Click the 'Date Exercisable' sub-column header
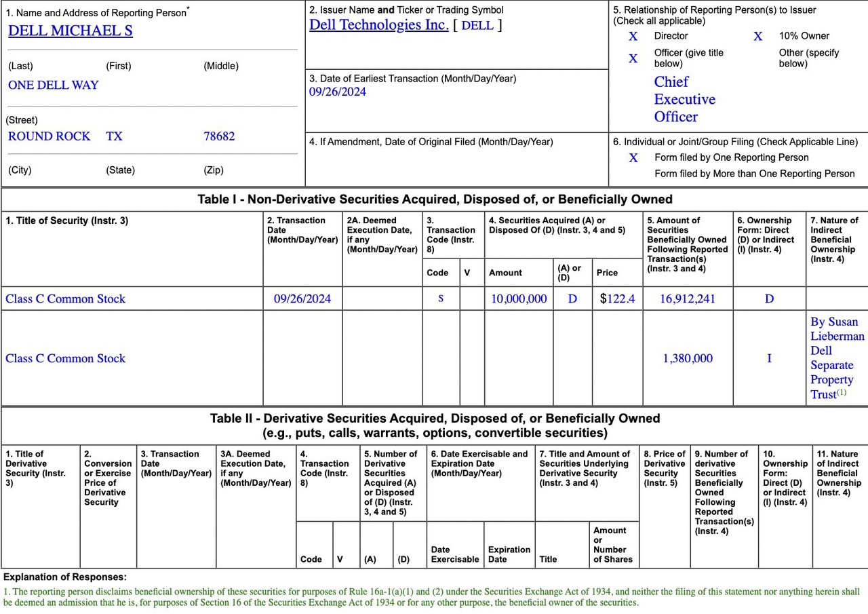Screen dimensions: 868x614 click(x=455, y=555)
